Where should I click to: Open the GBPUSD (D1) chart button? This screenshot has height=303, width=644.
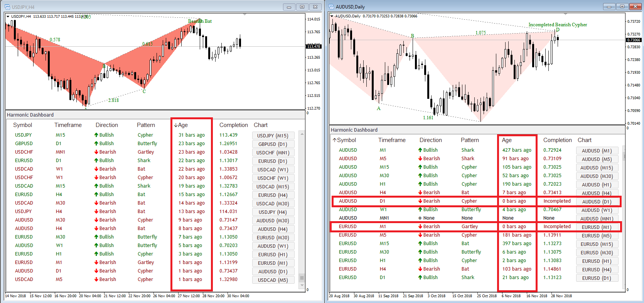[273, 144]
